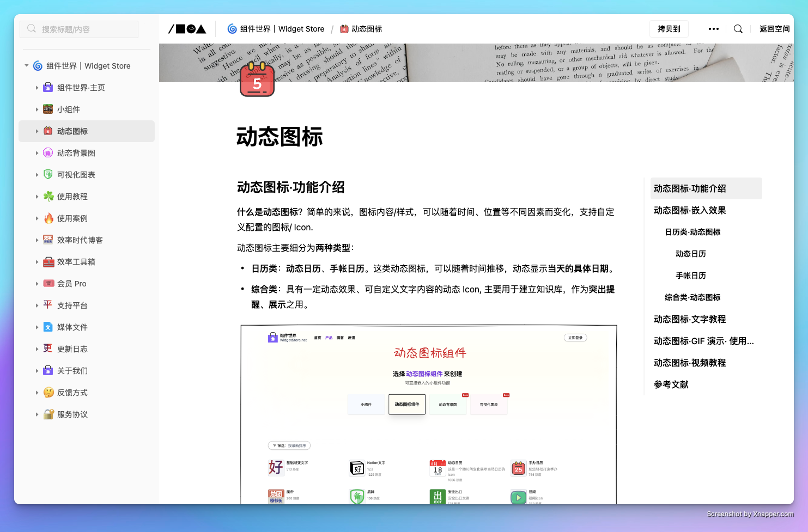This screenshot has width=808, height=532.
Task: Select the 动态背景图 crab icon in sidebar
Action: click(48, 152)
